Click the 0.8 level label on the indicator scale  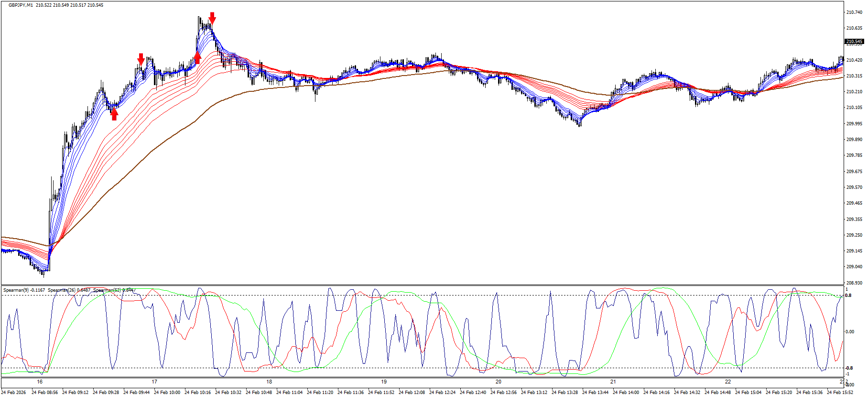[x=848, y=296]
